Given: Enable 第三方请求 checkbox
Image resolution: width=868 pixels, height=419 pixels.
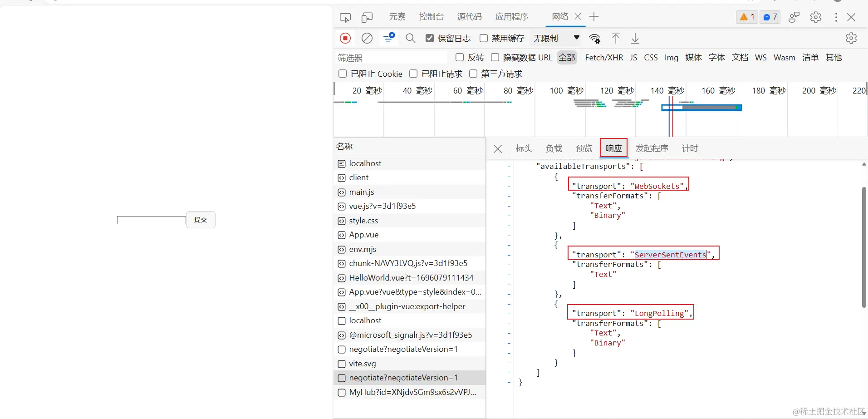Looking at the screenshot, I should click(473, 74).
